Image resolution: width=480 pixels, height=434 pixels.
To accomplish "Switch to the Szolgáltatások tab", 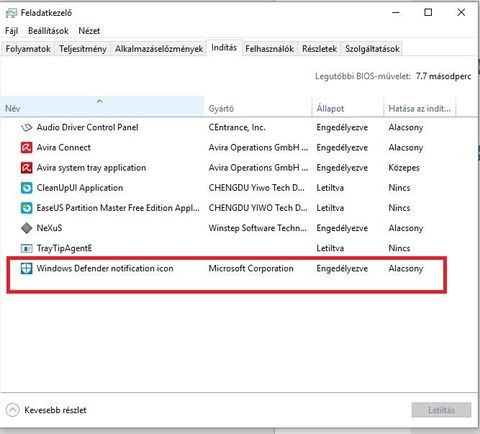I will (372, 49).
